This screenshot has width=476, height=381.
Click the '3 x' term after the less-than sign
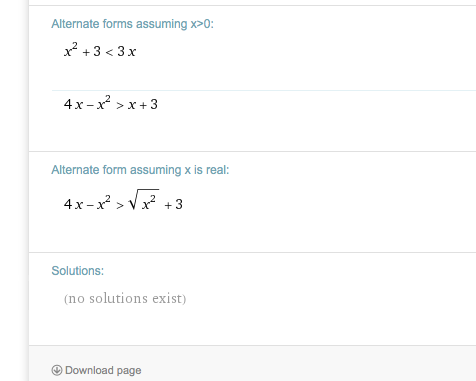click(127, 52)
